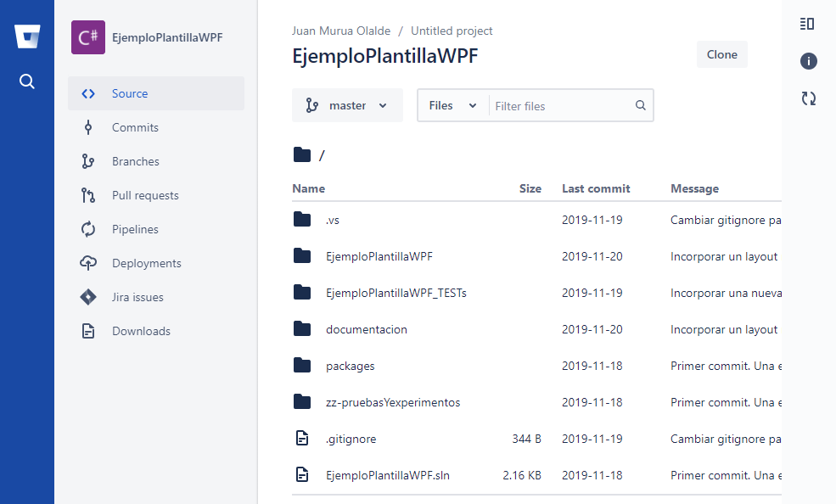The width and height of the screenshot is (836, 504).
Task: Click the Pipelines cycle icon
Action: [88, 229]
